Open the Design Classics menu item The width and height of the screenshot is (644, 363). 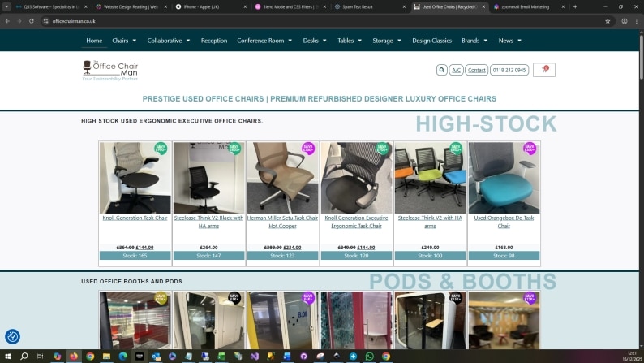click(431, 41)
